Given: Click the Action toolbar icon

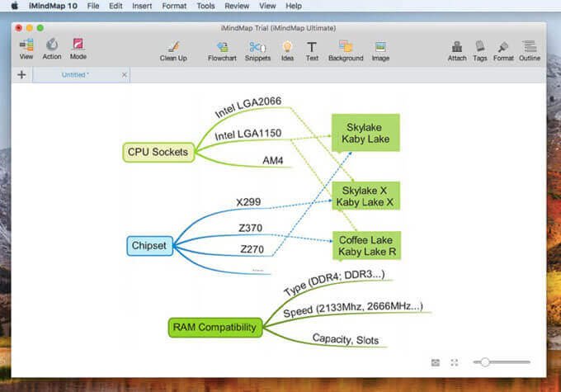Looking at the screenshot, I should click(52, 49).
